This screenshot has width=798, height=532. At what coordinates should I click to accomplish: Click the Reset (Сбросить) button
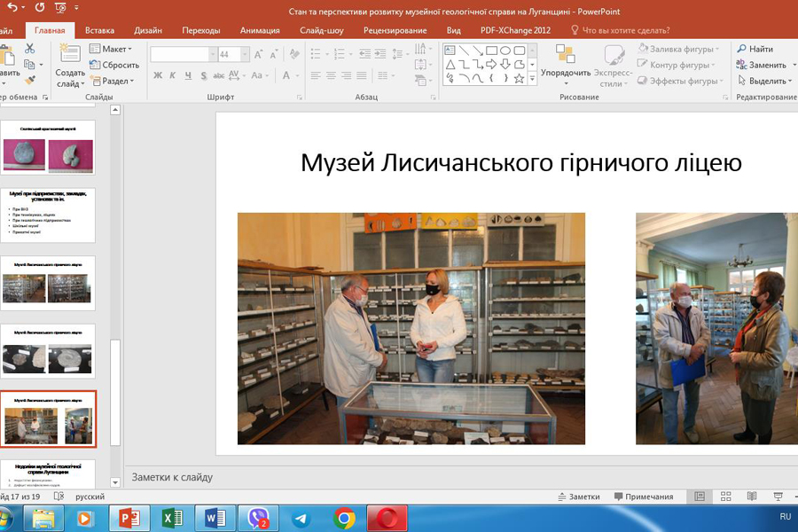click(114, 65)
